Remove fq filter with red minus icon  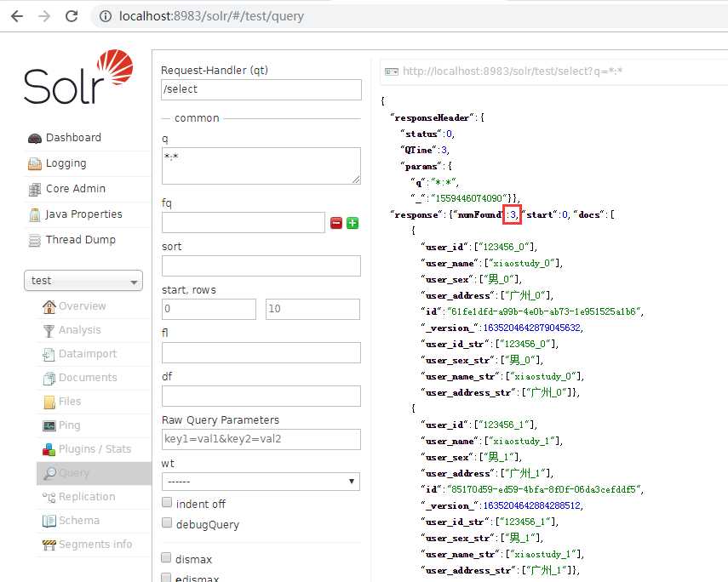[336, 223]
